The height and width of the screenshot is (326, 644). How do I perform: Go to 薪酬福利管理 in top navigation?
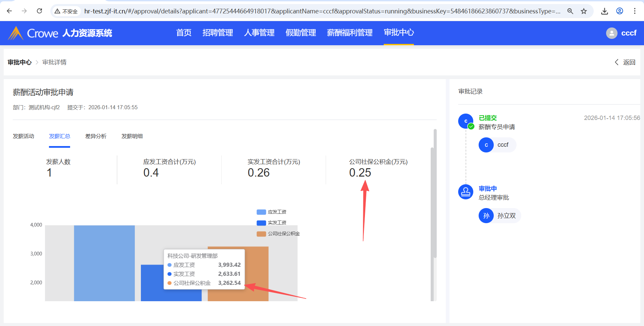(350, 33)
